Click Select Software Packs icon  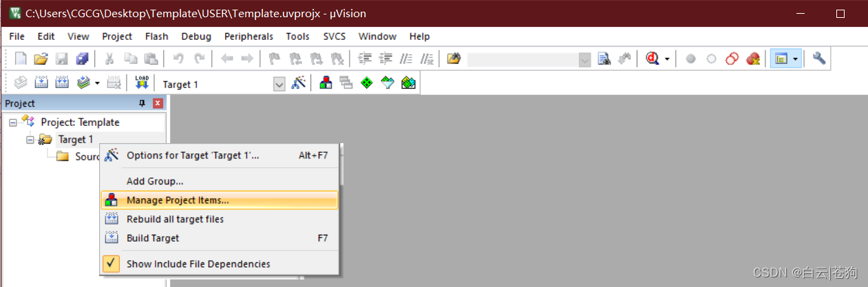point(388,83)
